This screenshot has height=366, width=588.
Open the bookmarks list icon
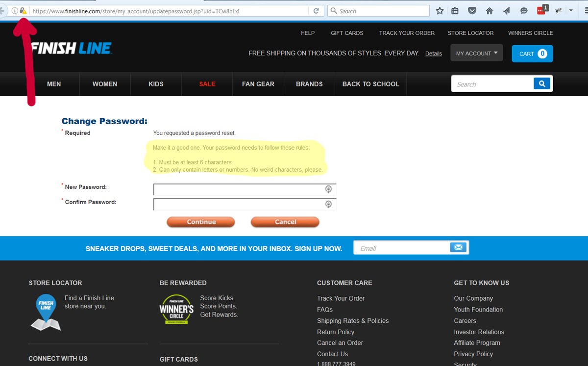(x=455, y=11)
